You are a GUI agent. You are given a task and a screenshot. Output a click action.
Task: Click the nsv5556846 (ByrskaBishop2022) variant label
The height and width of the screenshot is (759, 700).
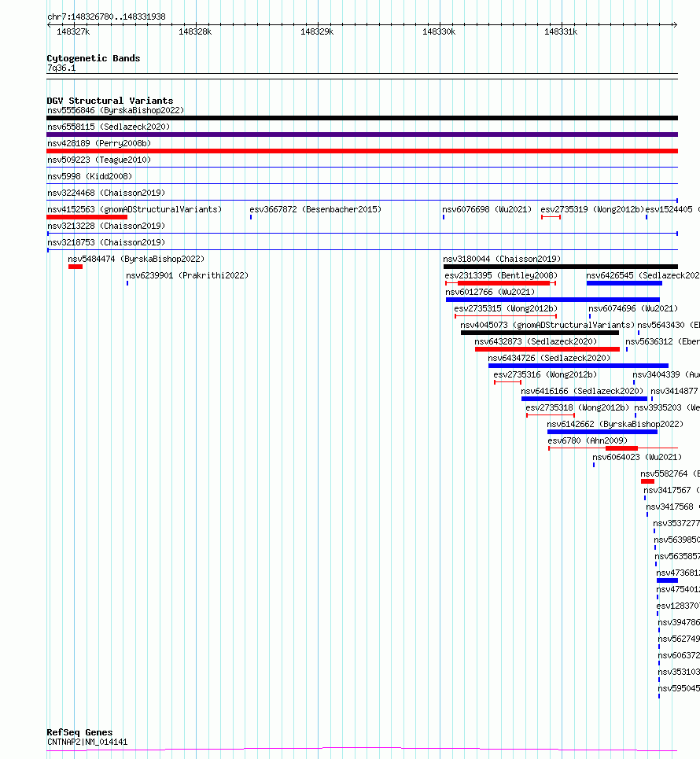115,110
